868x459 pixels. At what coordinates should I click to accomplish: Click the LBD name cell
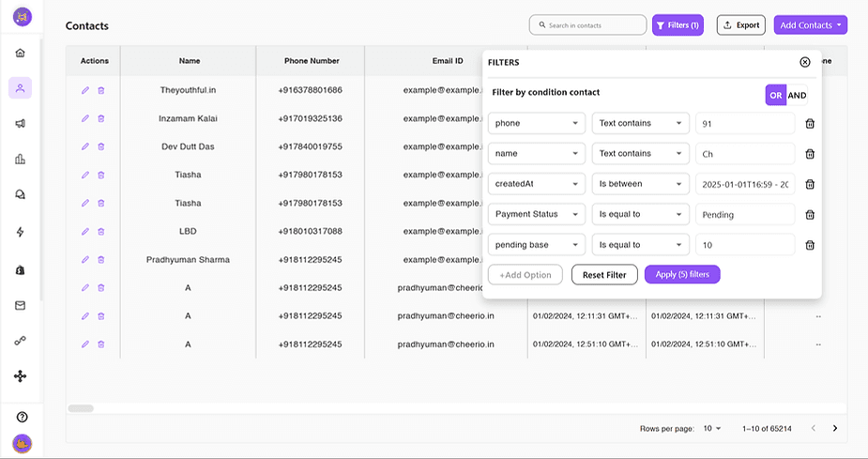[x=189, y=232]
